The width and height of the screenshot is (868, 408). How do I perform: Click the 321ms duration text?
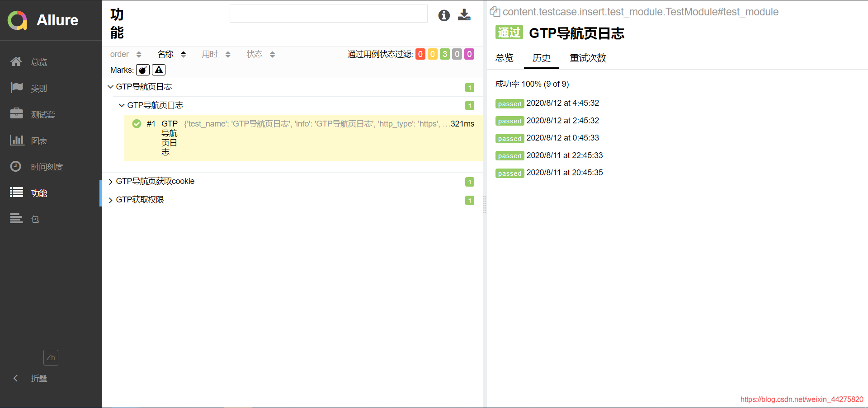[x=462, y=124]
